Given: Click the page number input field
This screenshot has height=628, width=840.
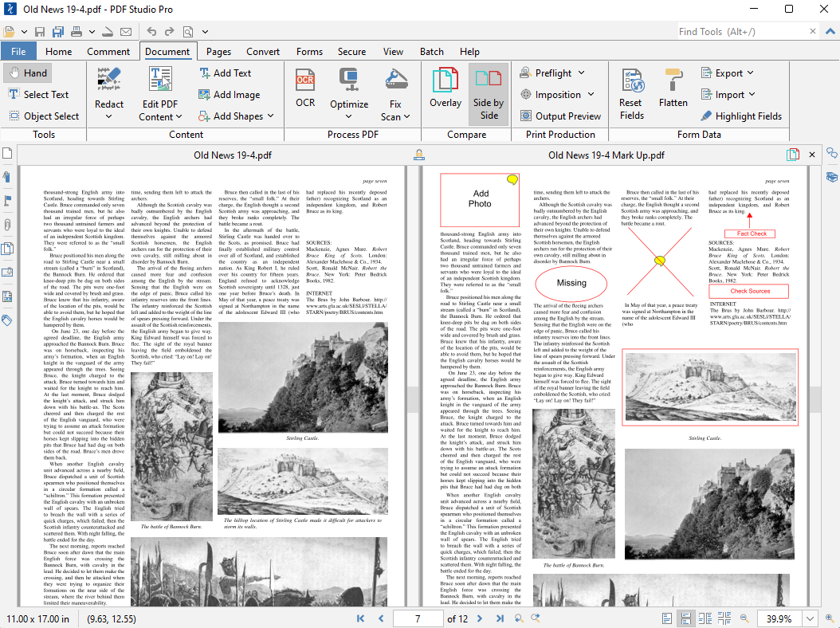Looking at the screenshot, I should (418, 618).
